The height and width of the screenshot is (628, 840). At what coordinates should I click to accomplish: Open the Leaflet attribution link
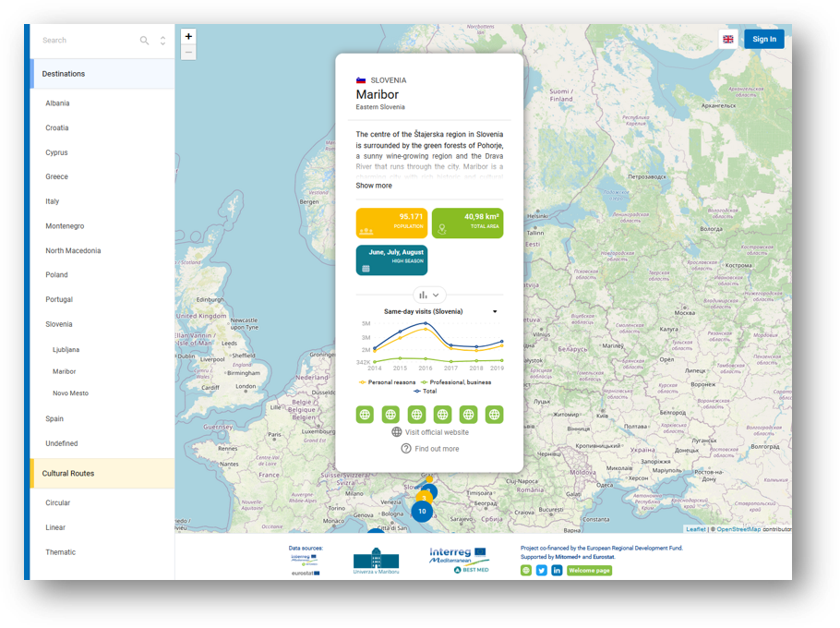coord(696,529)
